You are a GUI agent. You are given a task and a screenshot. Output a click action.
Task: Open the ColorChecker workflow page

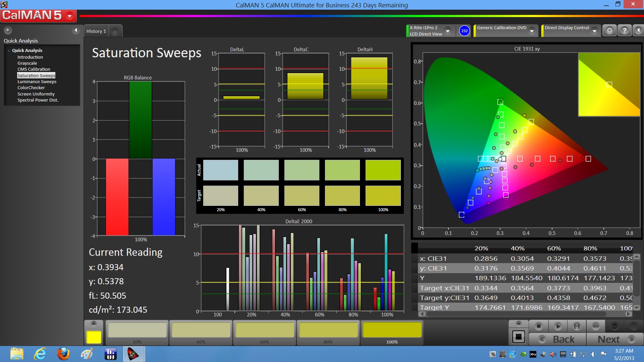click(x=31, y=87)
